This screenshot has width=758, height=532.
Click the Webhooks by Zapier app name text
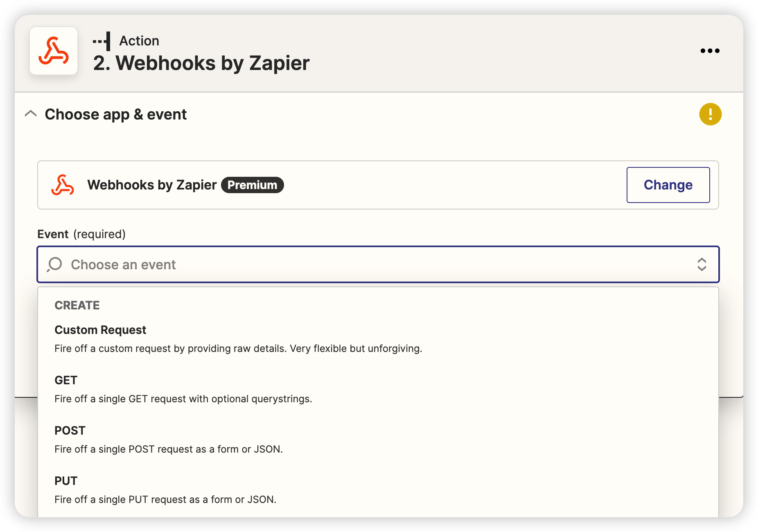coord(152,185)
